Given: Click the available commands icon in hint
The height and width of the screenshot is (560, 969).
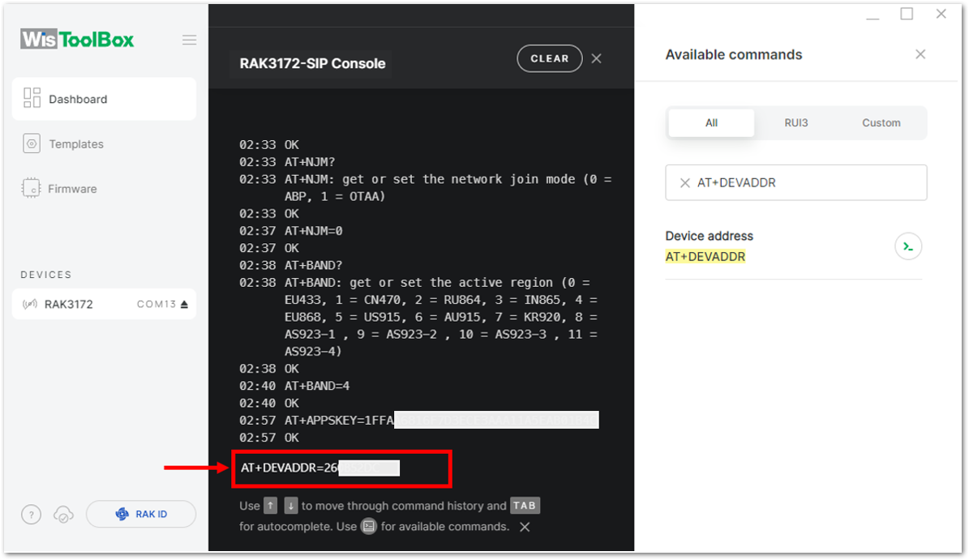Looking at the screenshot, I should coord(369,527).
